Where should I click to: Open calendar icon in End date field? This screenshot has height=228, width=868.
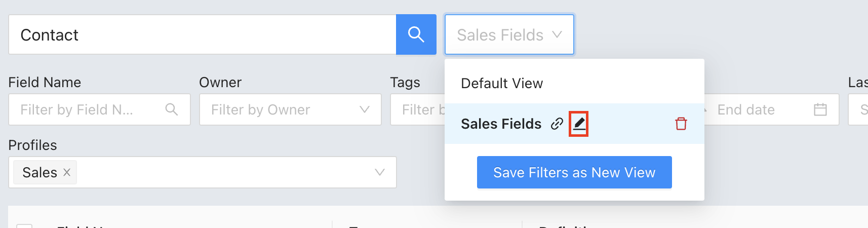pyautogui.click(x=820, y=109)
